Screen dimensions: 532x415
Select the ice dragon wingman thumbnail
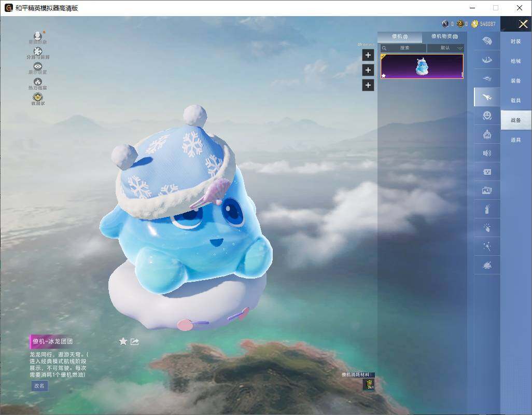click(x=422, y=66)
